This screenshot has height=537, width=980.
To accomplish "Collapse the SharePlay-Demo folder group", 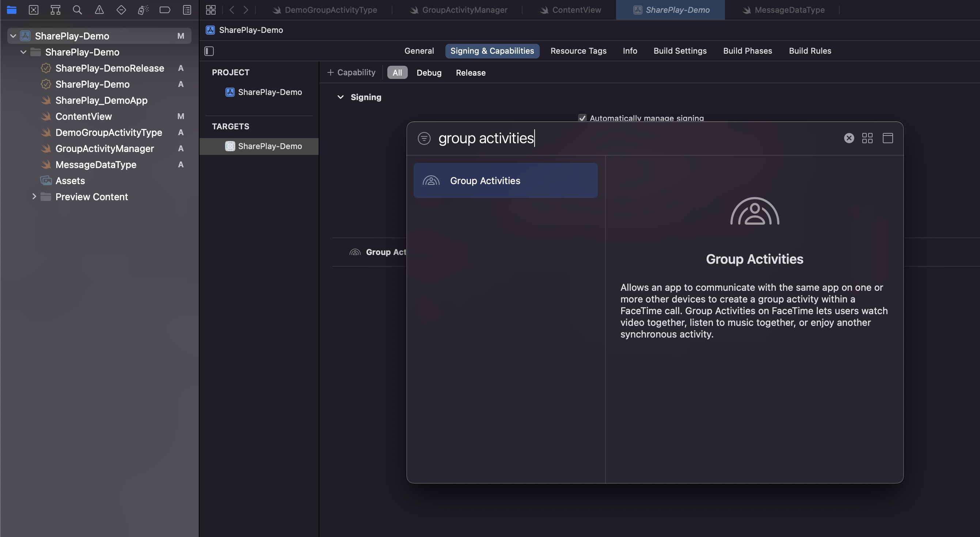I will pos(23,52).
